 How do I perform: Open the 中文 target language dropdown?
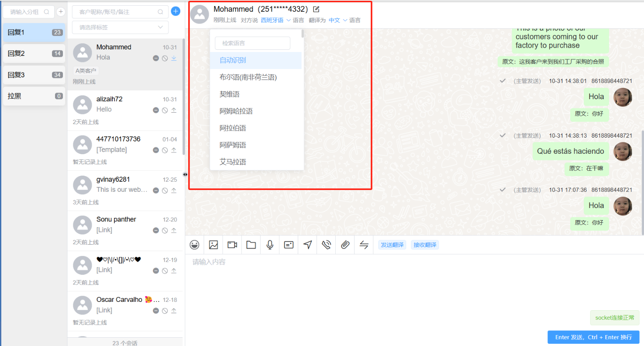click(x=338, y=20)
